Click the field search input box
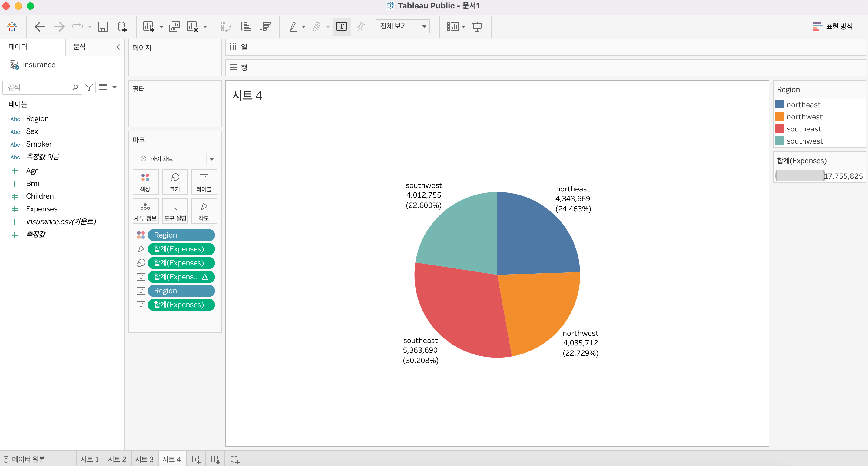 pyautogui.click(x=42, y=87)
